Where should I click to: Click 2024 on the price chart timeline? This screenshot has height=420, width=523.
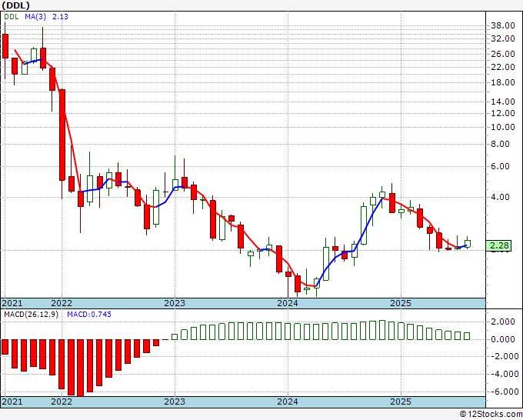(288, 303)
